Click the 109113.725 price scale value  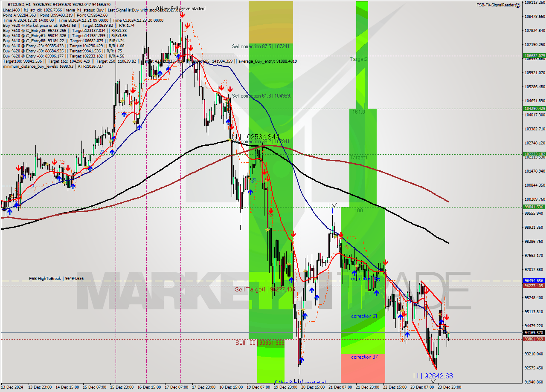click(534, 2)
